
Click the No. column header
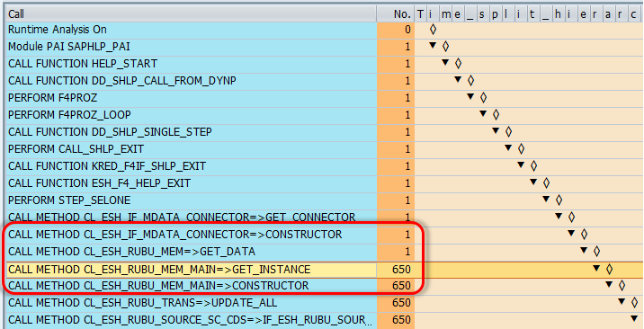[396, 14]
